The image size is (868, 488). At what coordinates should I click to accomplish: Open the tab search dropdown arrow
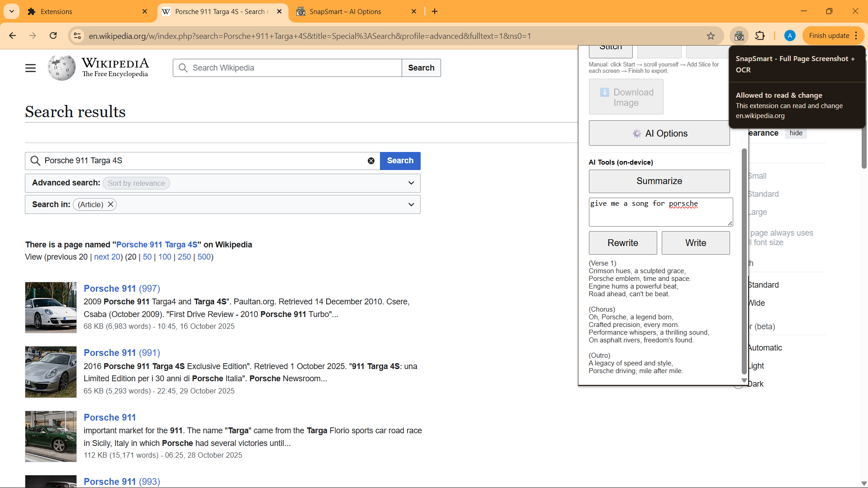(x=12, y=11)
